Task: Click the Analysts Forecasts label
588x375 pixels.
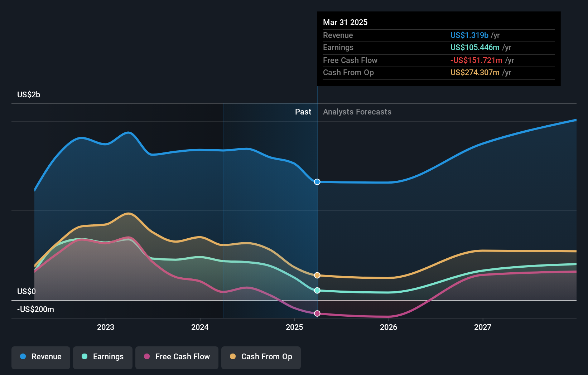Action: (357, 112)
